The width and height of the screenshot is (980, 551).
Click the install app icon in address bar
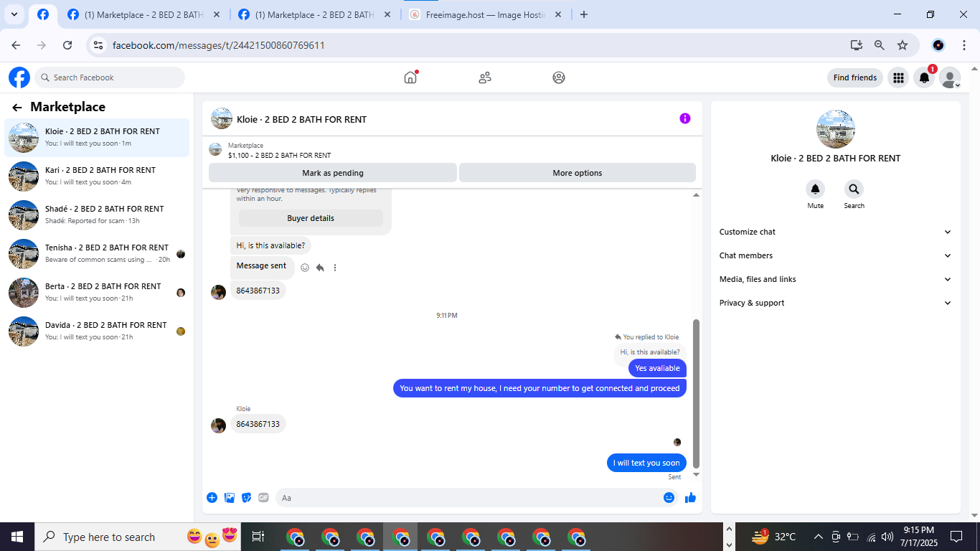click(x=857, y=45)
